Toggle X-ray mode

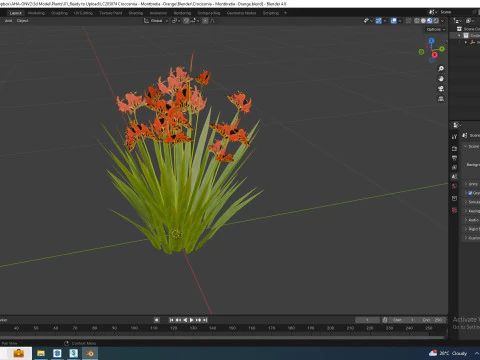tap(408, 21)
